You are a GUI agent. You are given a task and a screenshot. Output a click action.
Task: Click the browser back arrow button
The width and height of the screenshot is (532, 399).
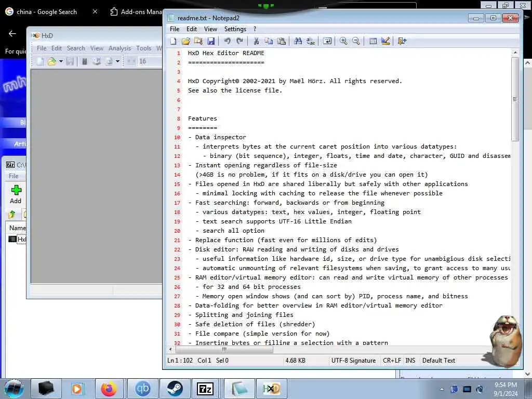[12, 33]
